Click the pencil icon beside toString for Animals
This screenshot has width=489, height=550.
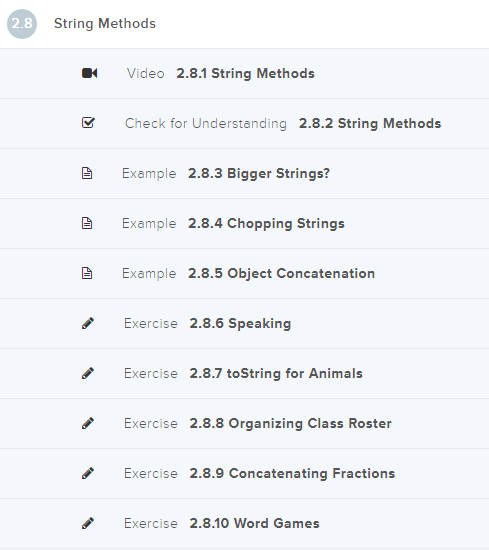click(x=88, y=373)
